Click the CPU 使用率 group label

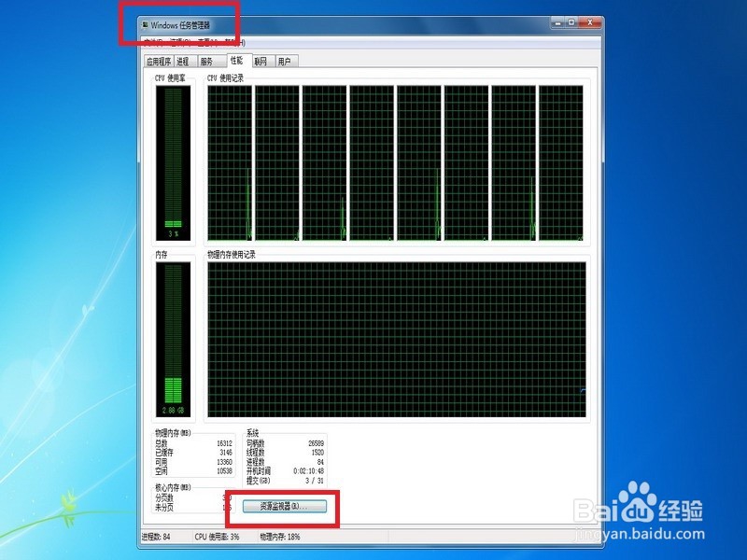(x=170, y=77)
